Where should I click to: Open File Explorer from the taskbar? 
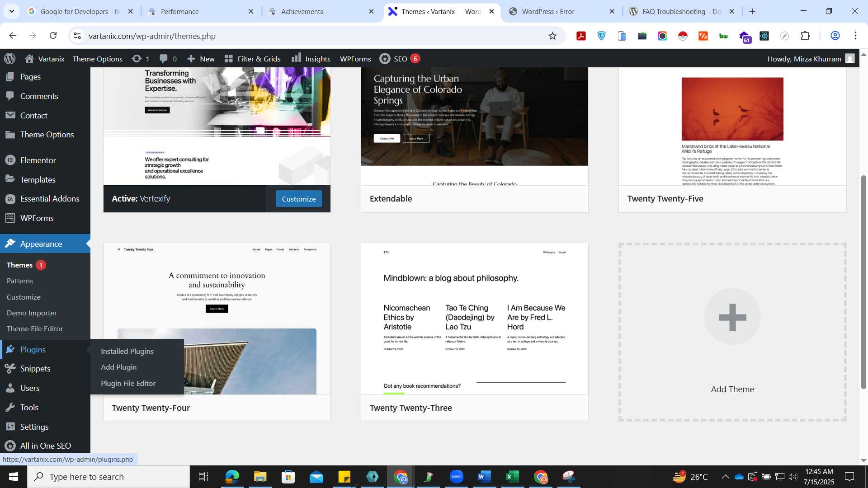[260, 477]
